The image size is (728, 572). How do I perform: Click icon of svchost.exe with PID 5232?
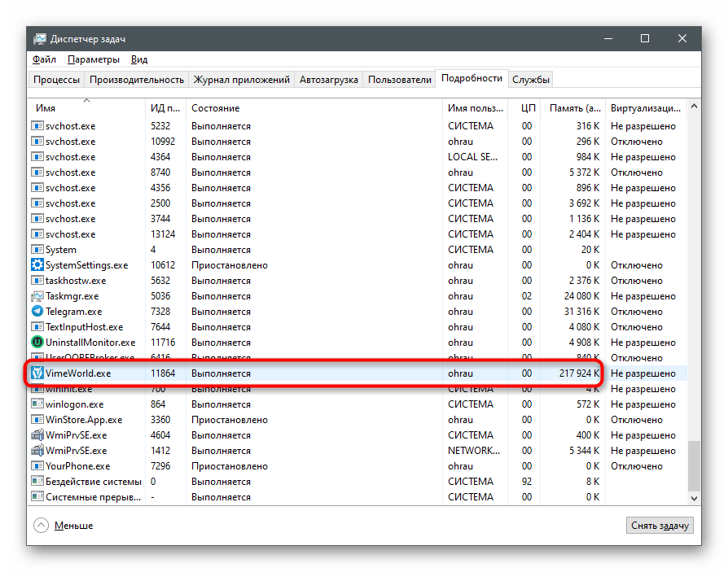coord(37,126)
